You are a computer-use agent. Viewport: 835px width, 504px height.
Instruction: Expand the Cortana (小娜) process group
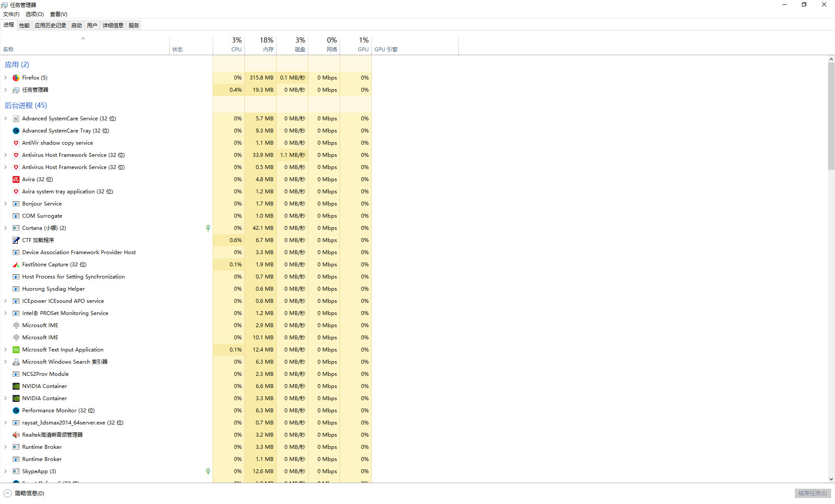pos(5,228)
